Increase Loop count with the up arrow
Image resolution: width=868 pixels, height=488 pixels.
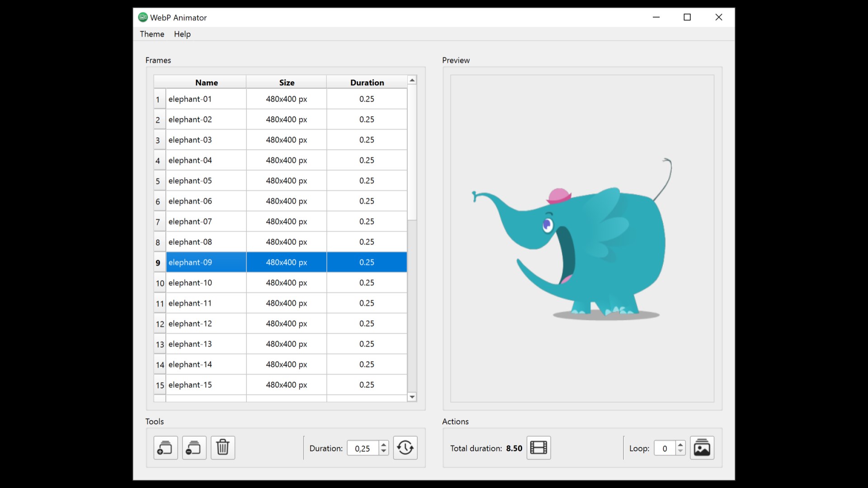click(x=680, y=445)
